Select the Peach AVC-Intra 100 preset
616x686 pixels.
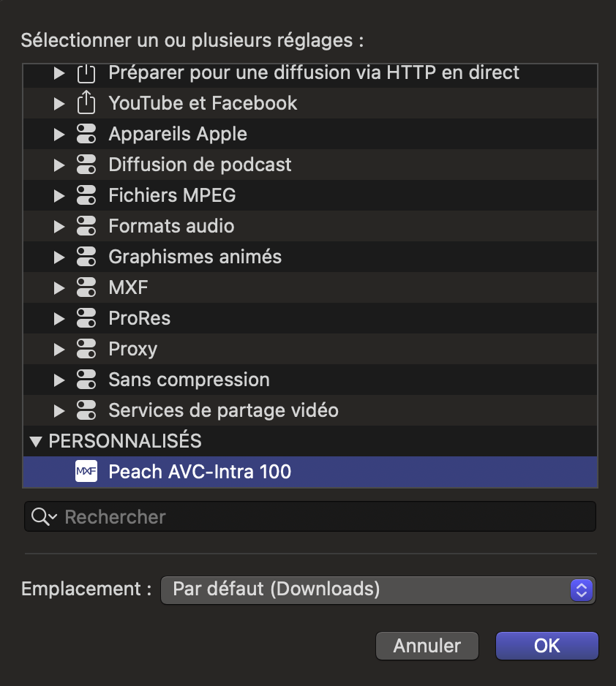coord(310,472)
